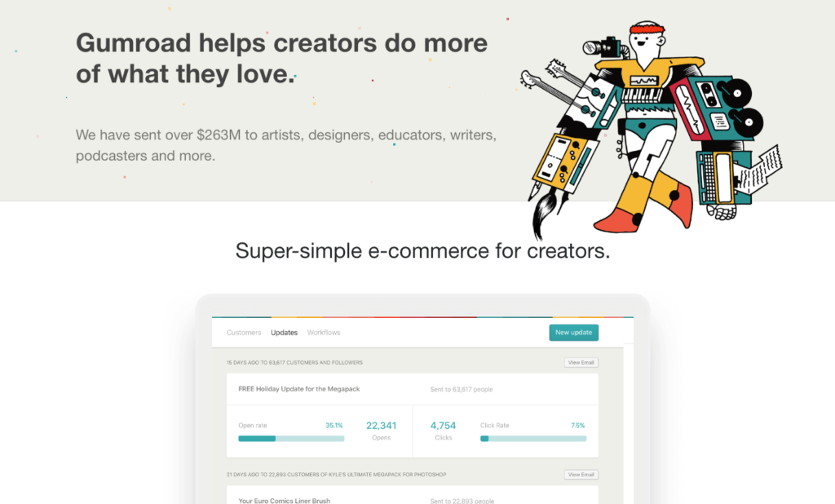Click View Email for the 15 days ago update
This screenshot has height=504, width=835.
click(x=581, y=362)
